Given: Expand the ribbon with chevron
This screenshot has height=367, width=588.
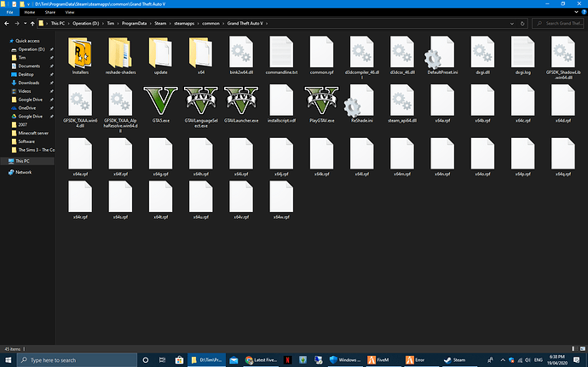Looking at the screenshot, I should coord(576,12).
